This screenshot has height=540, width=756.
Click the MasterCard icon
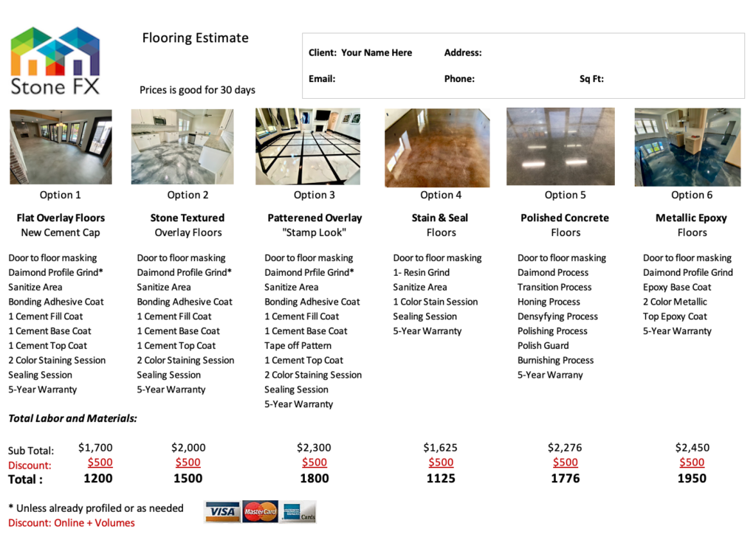[259, 511]
